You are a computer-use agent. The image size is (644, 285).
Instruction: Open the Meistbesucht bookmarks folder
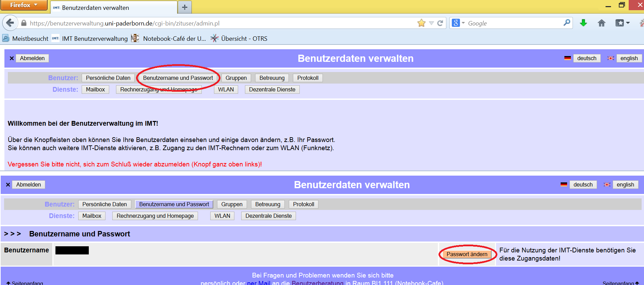26,38
